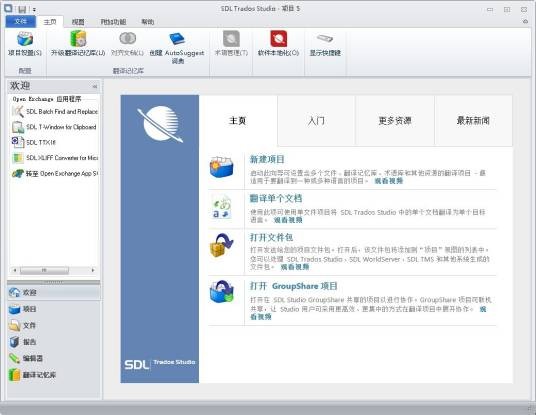Screen dimensions: 536x415
Task: Minimize the ribbon with the top-right arrow
Action: [525, 22]
